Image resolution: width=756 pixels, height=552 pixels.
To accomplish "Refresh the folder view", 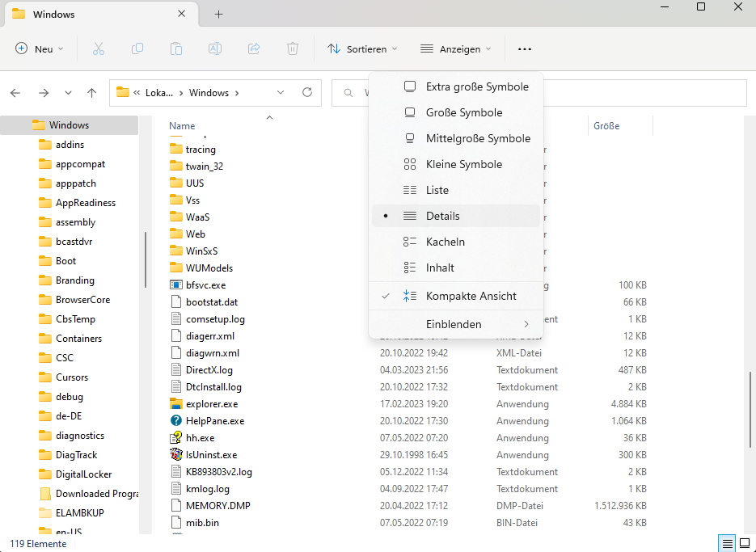I will (307, 92).
